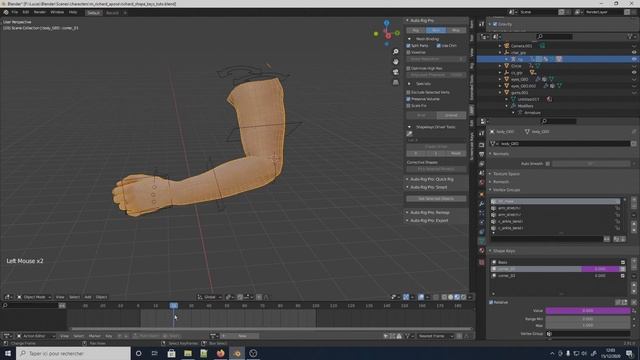Open Microsoft Store taskbar icon
This screenshot has height=360, width=640.
pyautogui.click(x=171, y=353)
